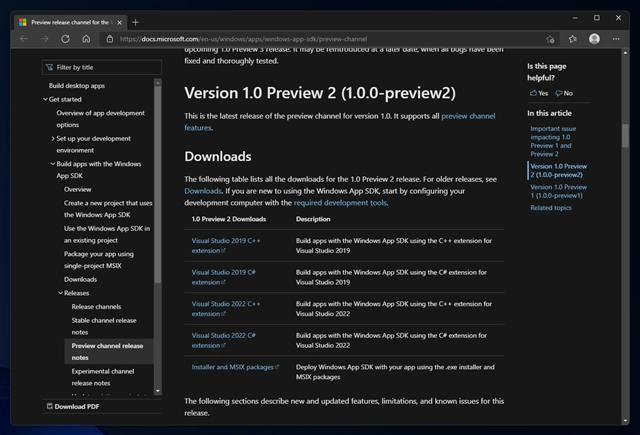Click the Version 1.0 Preview 2 heading

(320, 93)
